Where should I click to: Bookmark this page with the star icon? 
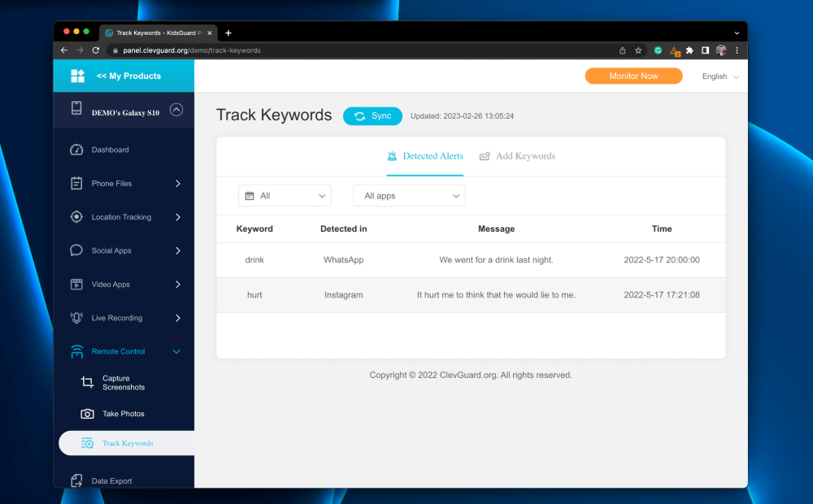pos(638,50)
